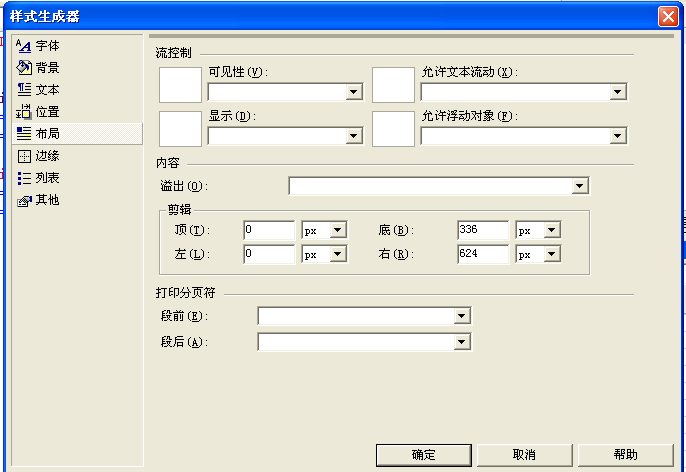Expand the 允许文本流动 dropdown
The image size is (686, 472).
point(617,92)
